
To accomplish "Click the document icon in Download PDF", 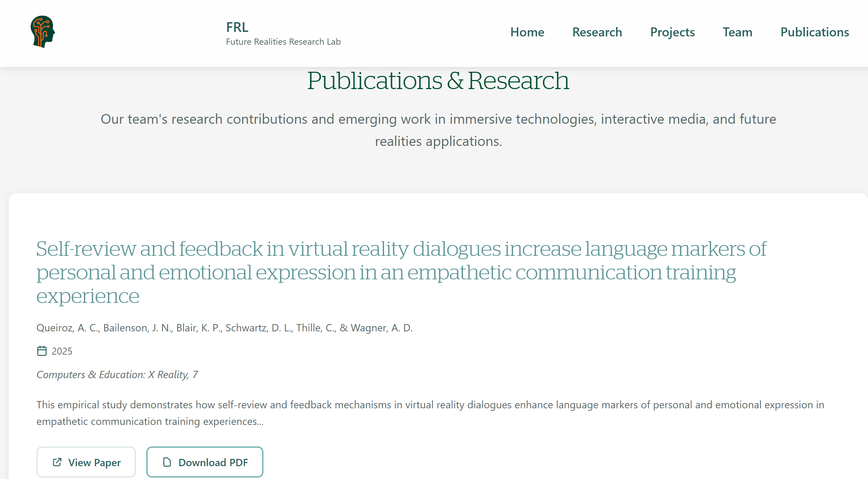I will click(x=167, y=462).
